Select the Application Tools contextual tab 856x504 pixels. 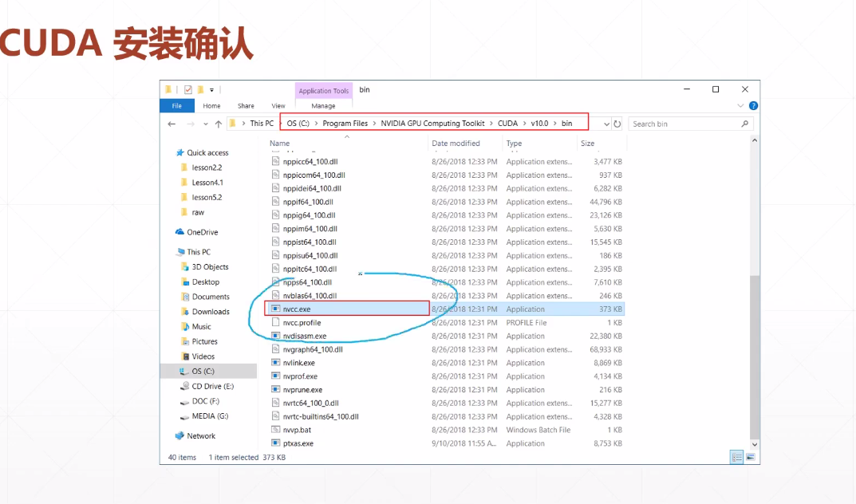(x=324, y=91)
